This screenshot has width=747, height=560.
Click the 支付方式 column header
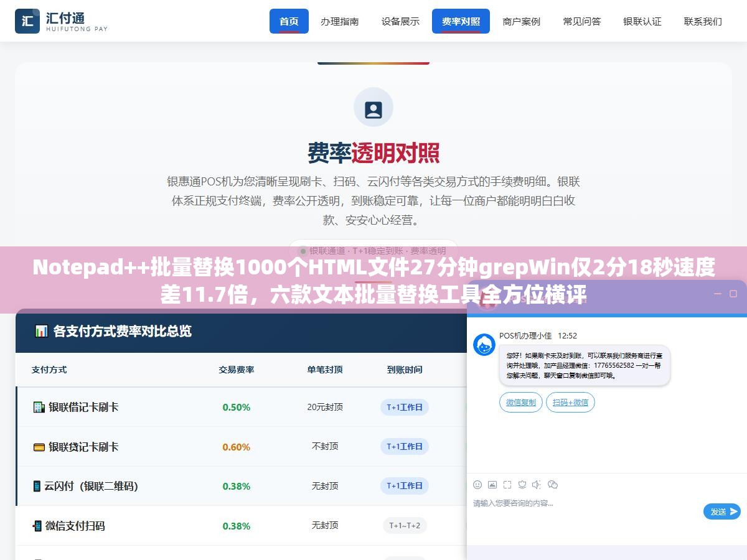[49, 370]
